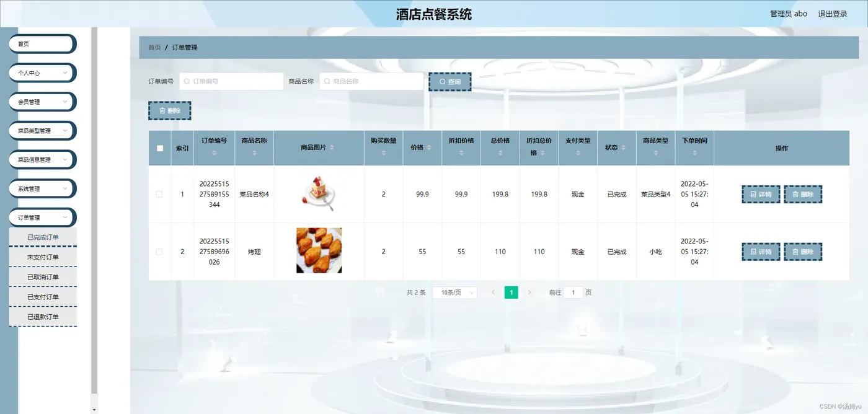Check the box for order row 1
The width and height of the screenshot is (868, 414).
click(159, 194)
